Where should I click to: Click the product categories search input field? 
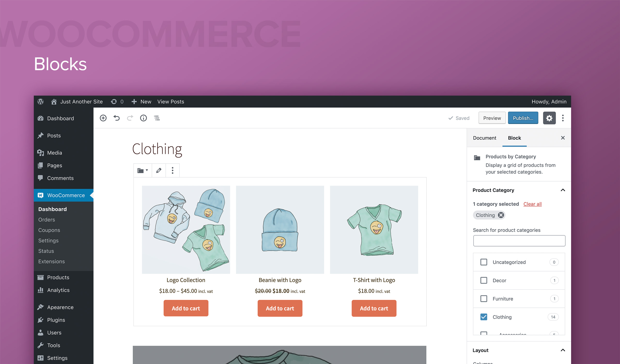519,241
